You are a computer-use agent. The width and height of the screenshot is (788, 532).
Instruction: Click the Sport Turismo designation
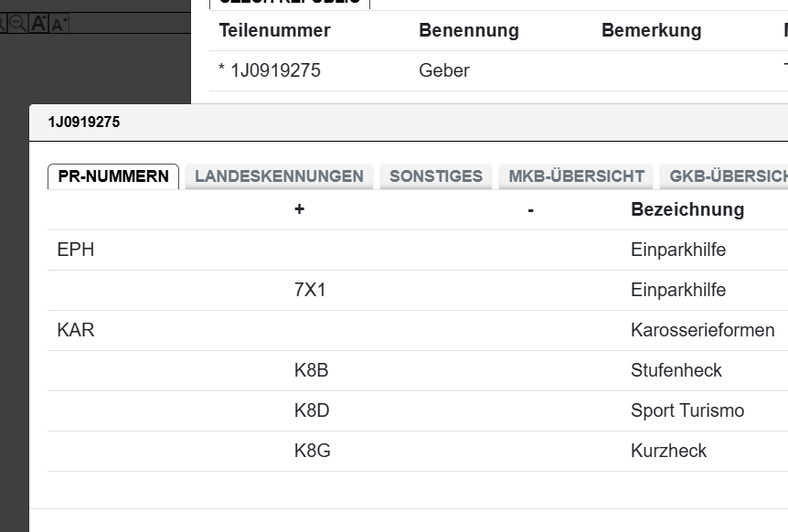(687, 410)
